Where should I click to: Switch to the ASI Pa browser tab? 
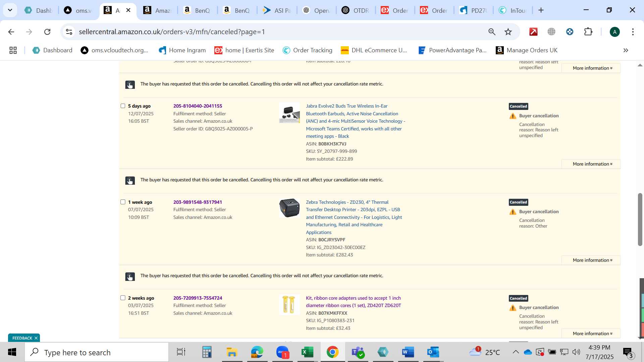pos(277,10)
